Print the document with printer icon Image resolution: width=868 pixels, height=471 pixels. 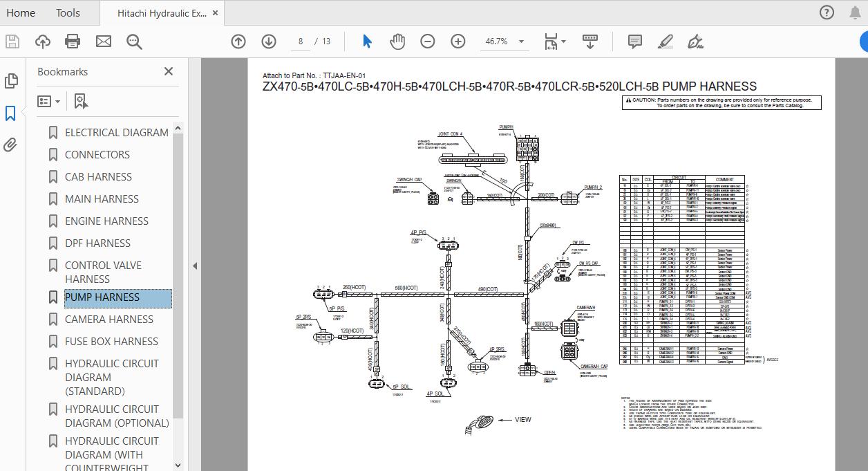click(x=73, y=41)
